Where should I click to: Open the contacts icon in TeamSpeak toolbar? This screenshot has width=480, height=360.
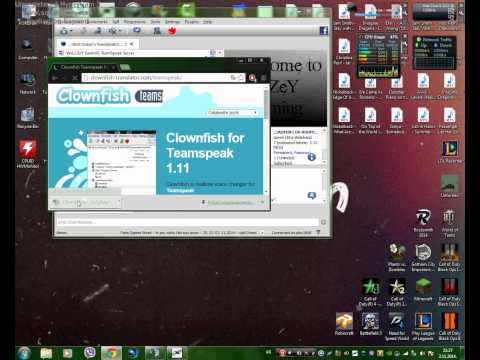click(x=157, y=31)
